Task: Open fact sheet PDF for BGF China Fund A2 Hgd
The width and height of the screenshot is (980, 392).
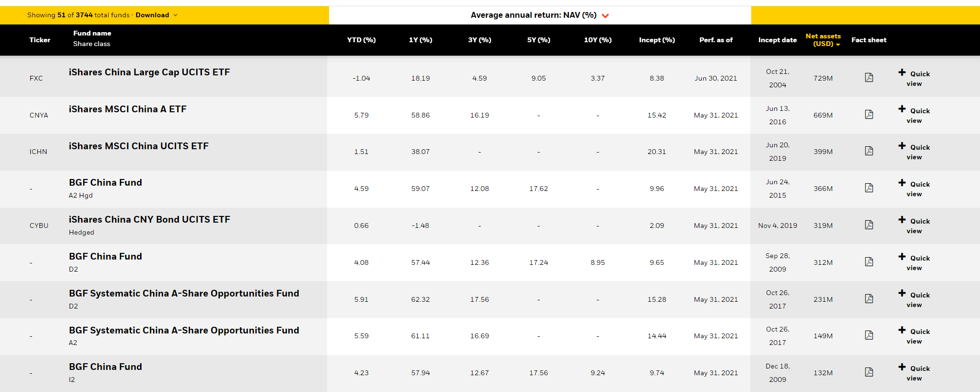Action: point(869,188)
